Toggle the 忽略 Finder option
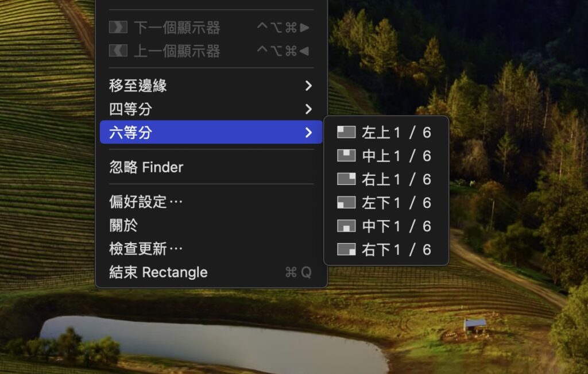This screenshot has width=588, height=374. click(211, 167)
